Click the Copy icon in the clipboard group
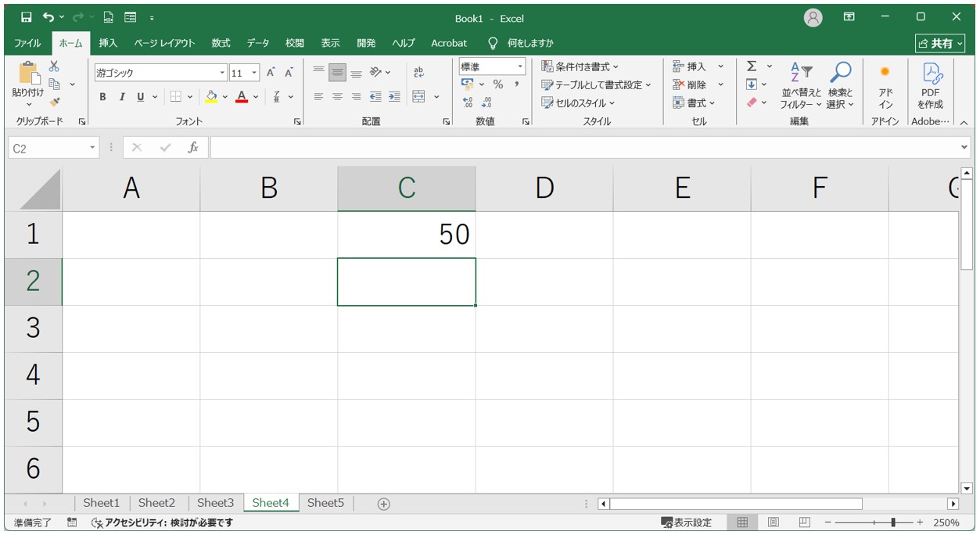 [x=55, y=84]
